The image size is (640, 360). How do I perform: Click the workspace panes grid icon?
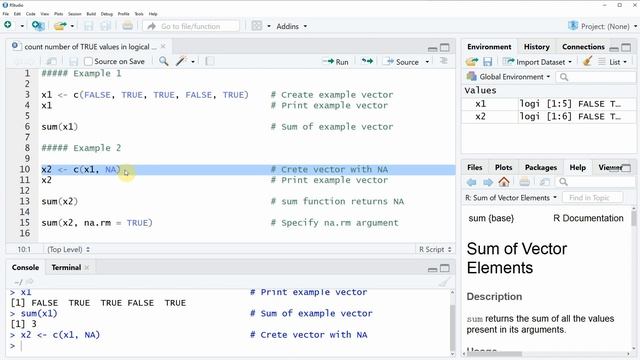[x=257, y=26]
